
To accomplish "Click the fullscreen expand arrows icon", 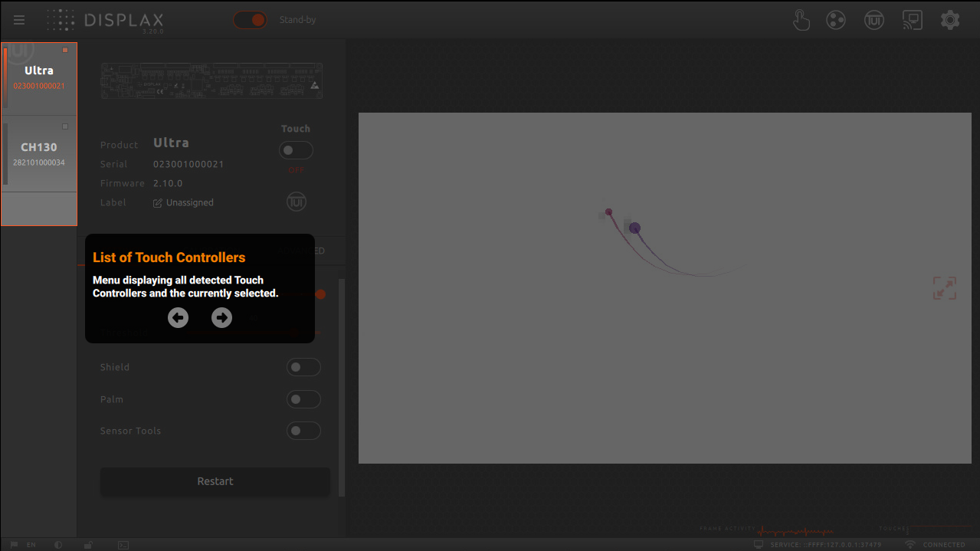I will click(x=944, y=288).
